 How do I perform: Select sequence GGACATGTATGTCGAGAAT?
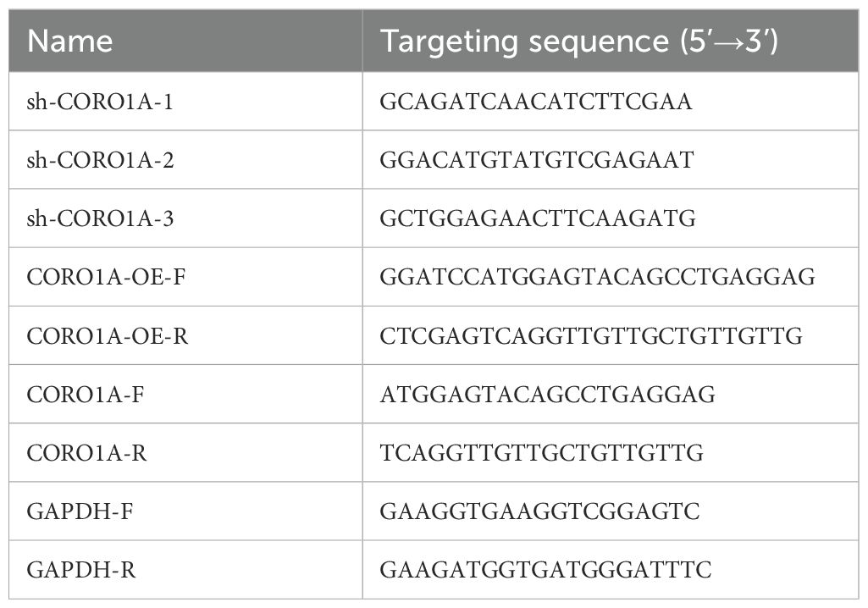point(536,160)
